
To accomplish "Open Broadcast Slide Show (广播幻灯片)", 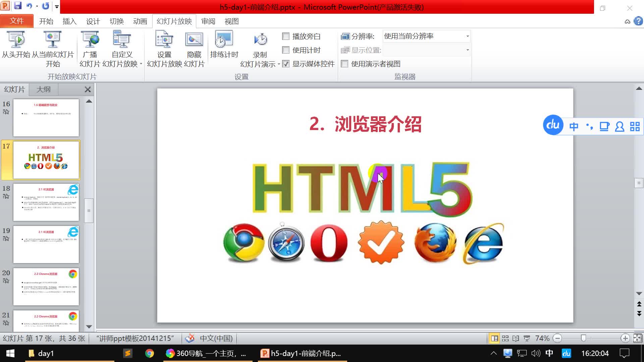I will (x=90, y=49).
